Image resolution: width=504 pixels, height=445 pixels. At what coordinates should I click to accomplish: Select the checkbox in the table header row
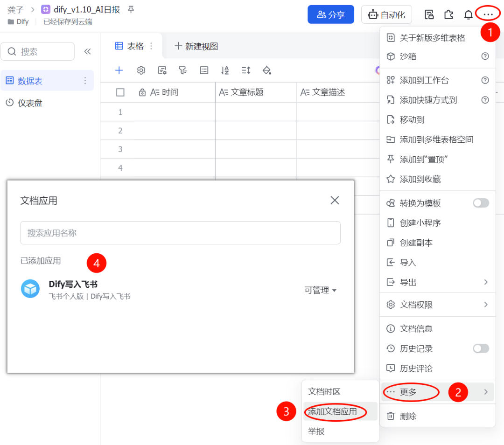pos(120,92)
